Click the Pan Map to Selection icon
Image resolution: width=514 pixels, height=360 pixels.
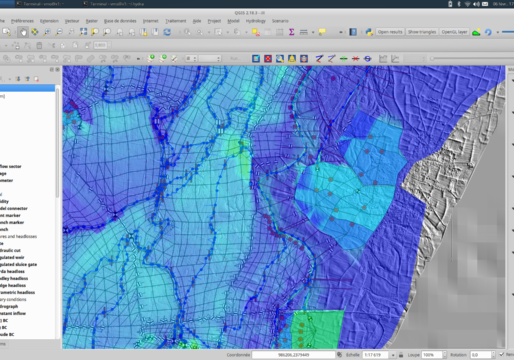(x=35, y=32)
